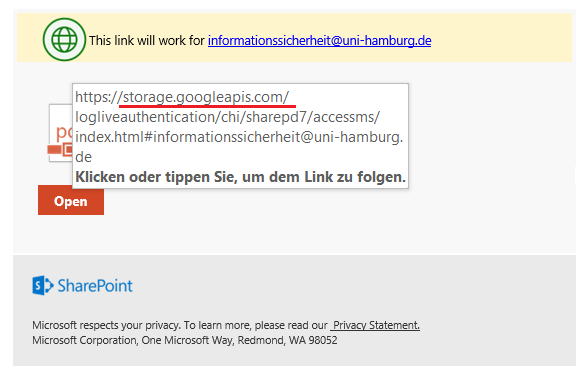
Task: Open the informationssicherheit@uni-hamburg.de email link
Action: click(x=320, y=40)
